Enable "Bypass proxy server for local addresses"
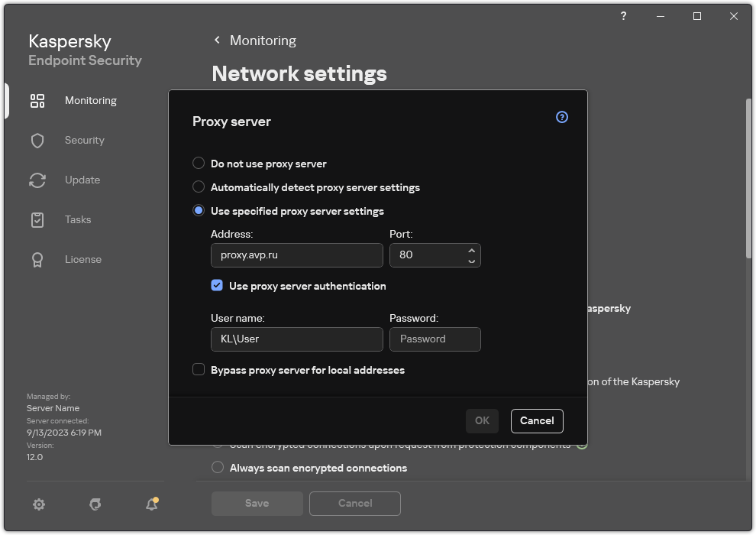The image size is (756, 535). (x=199, y=369)
